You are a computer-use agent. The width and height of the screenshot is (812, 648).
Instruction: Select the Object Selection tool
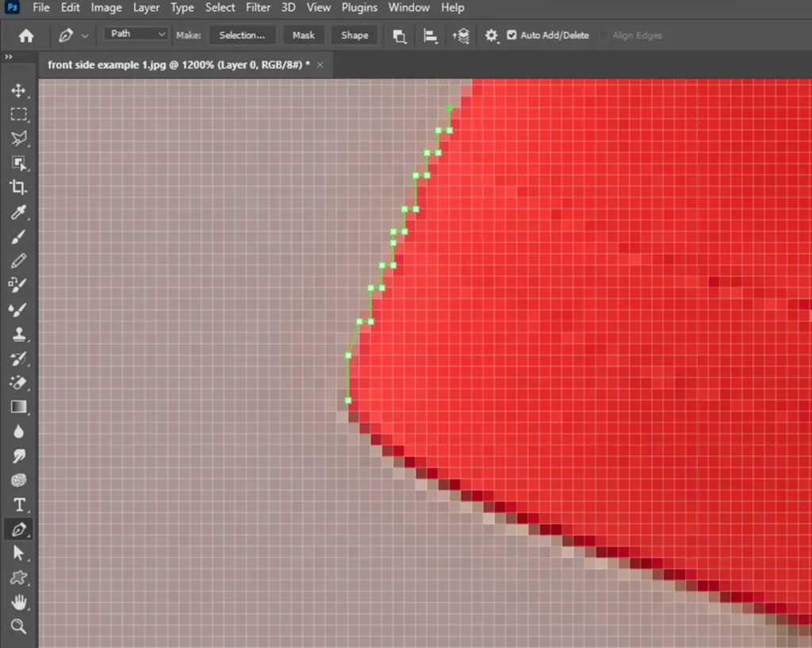click(19, 163)
